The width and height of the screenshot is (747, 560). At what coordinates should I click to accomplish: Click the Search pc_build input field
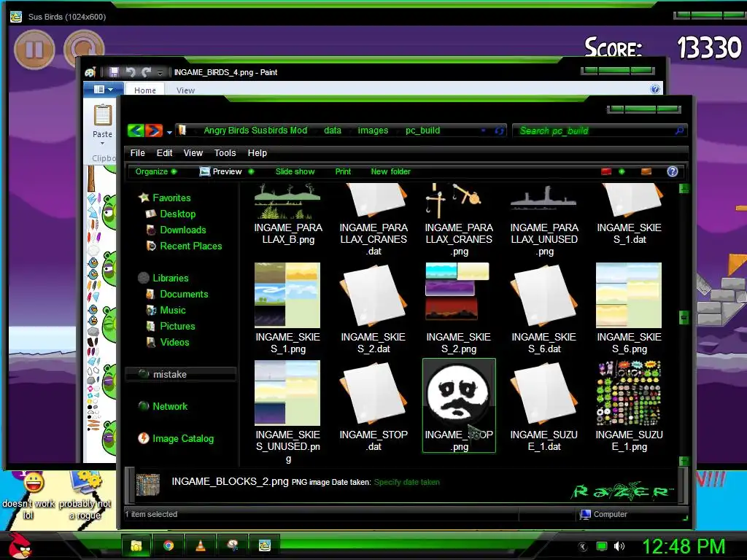600,131
